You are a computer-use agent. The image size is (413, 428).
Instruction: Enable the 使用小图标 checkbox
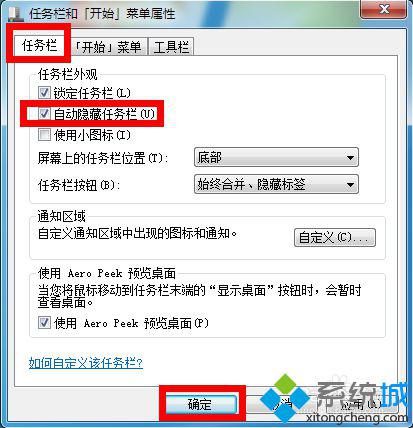[x=44, y=135]
